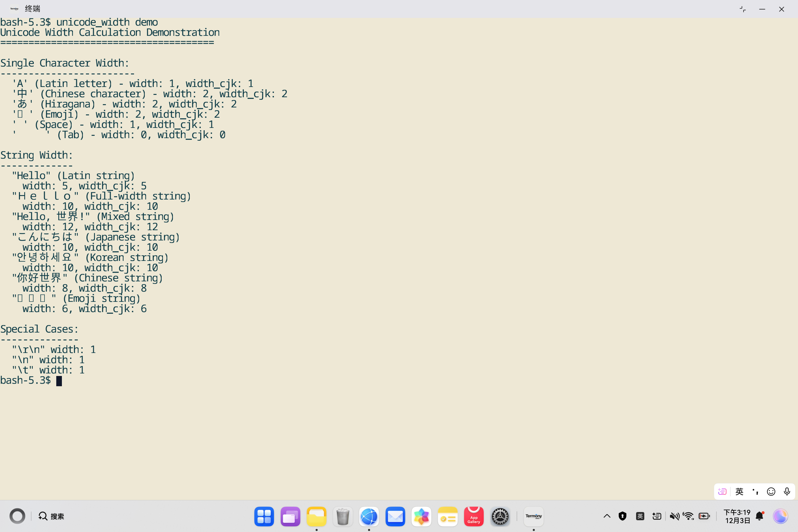798x532 pixels.
Task: Toggle muted volume icon in tray
Action: (x=674, y=516)
